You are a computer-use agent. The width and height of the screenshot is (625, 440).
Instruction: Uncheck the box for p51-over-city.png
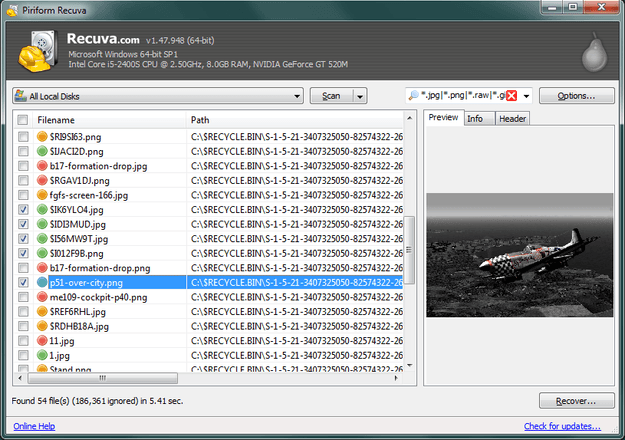(x=24, y=282)
